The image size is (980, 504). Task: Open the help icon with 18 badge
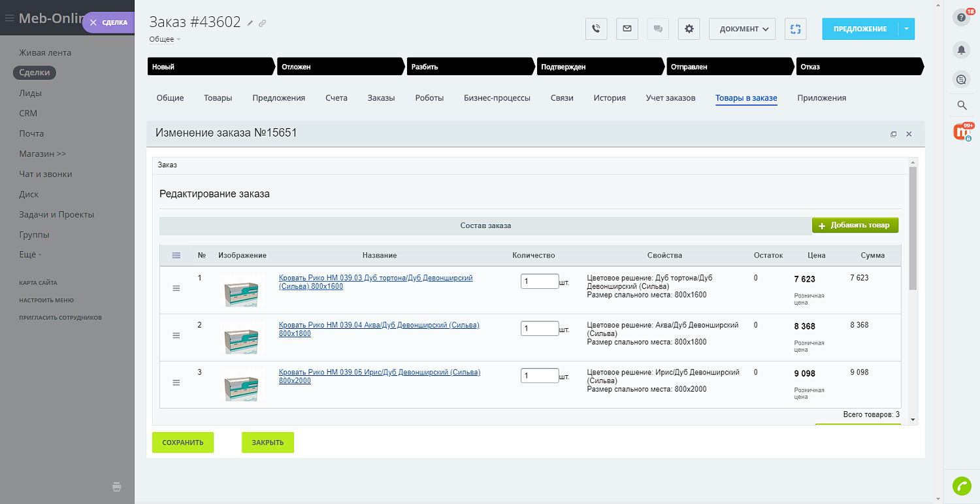point(961,18)
